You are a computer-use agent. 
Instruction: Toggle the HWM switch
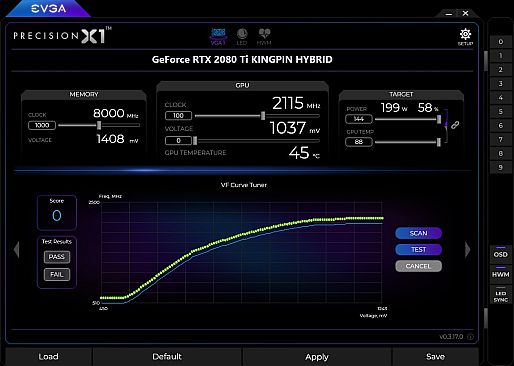point(501,273)
